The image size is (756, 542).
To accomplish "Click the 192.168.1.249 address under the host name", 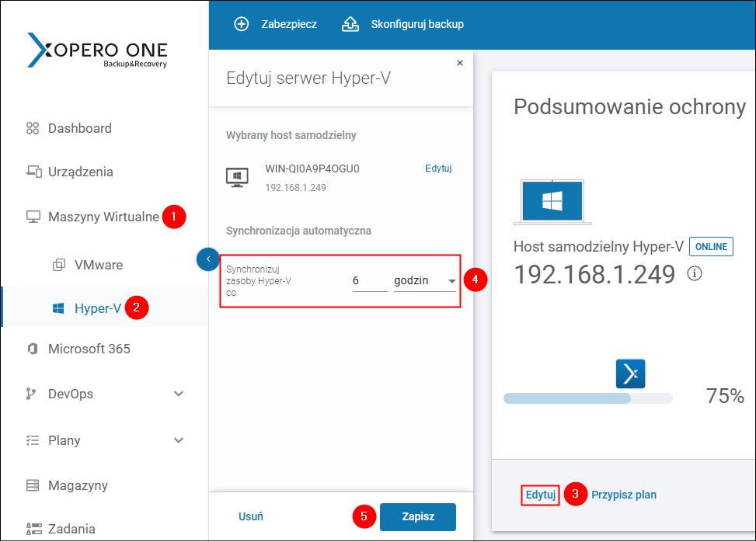I will [295, 188].
